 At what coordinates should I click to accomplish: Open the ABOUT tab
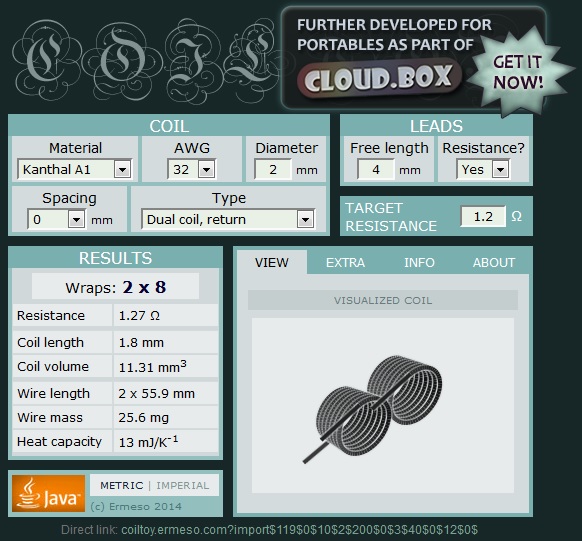[x=494, y=263]
